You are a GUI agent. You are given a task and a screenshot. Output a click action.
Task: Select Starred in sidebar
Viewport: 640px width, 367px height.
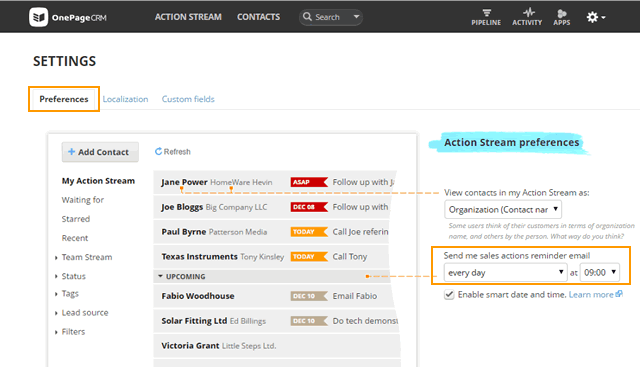point(76,219)
